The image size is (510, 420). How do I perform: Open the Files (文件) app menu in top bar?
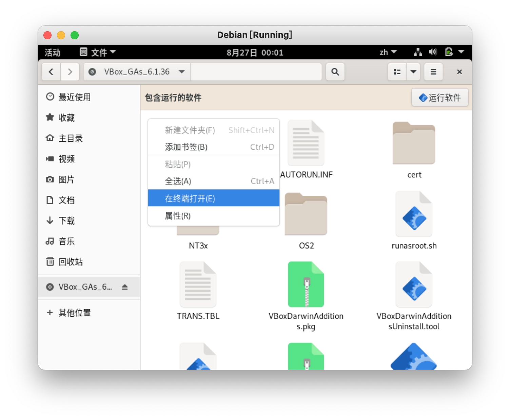coord(98,52)
